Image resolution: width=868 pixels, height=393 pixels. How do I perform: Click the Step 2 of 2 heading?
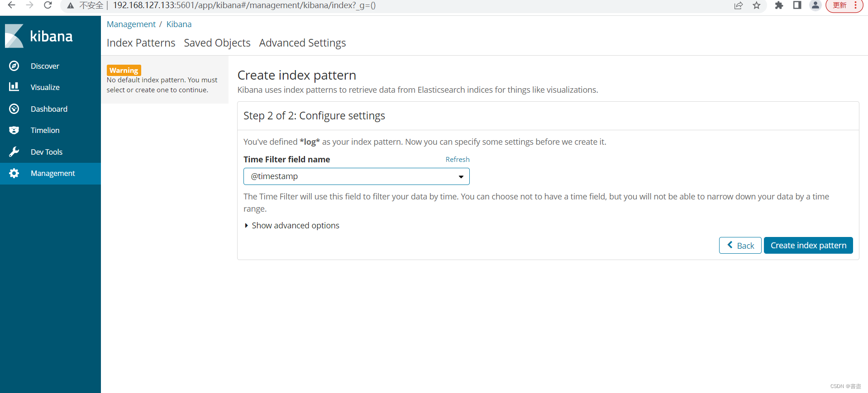pyautogui.click(x=314, y=116)
